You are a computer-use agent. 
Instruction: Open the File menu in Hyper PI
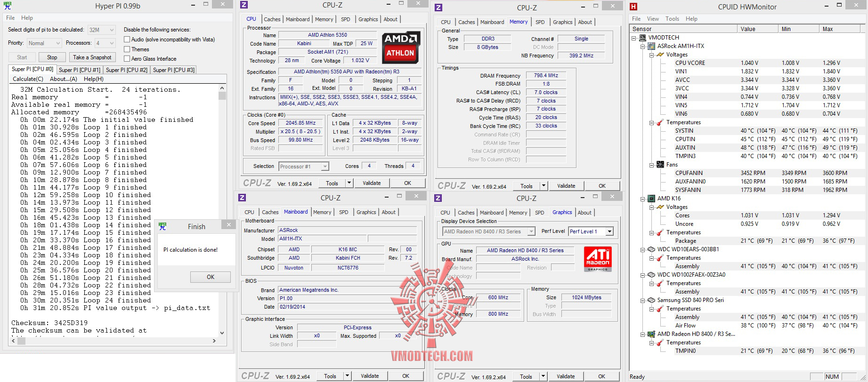pyautogui.click(x=10, y=18)
